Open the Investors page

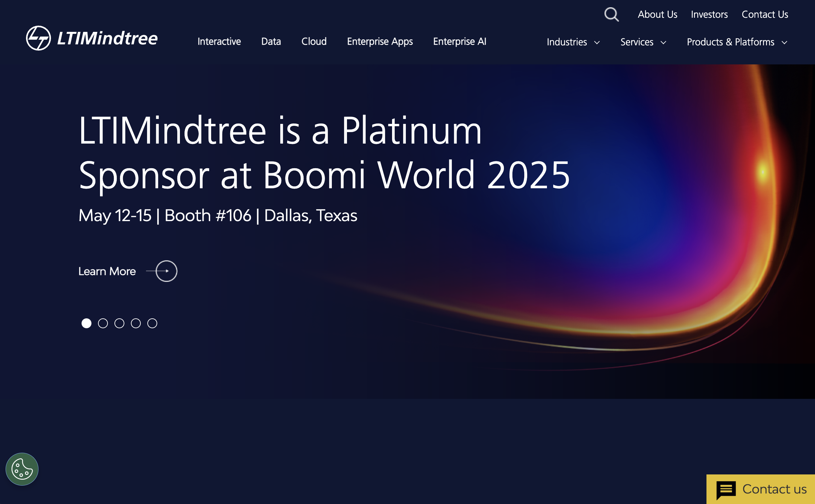click(x=709, y=14)
